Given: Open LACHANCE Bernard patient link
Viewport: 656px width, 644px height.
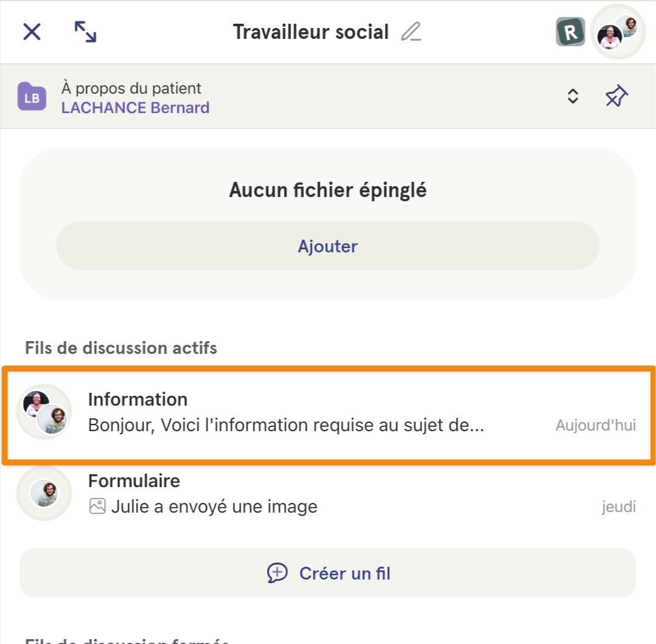Looking at the screenshot, I should pos(135,108).
